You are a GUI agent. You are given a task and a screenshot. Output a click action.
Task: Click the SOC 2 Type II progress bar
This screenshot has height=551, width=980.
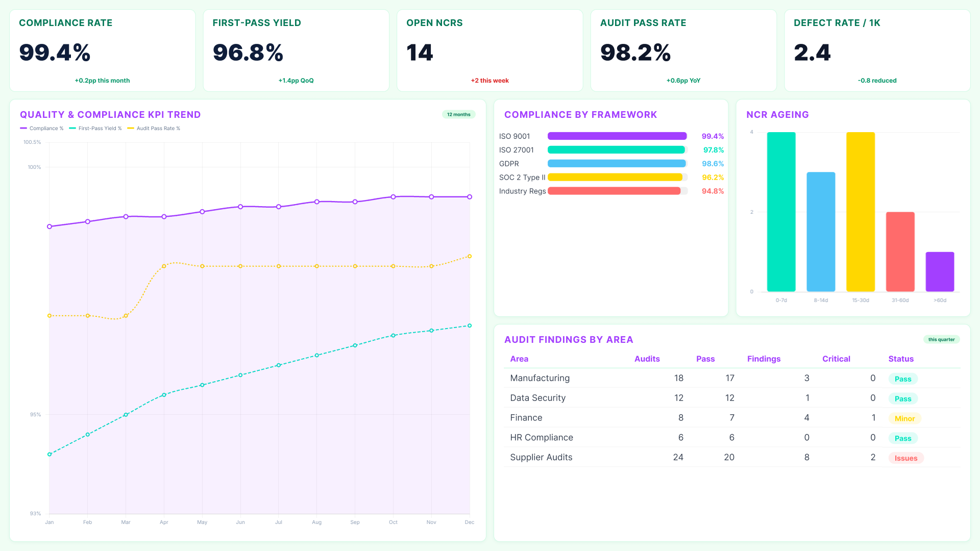(x=618, y=178)
